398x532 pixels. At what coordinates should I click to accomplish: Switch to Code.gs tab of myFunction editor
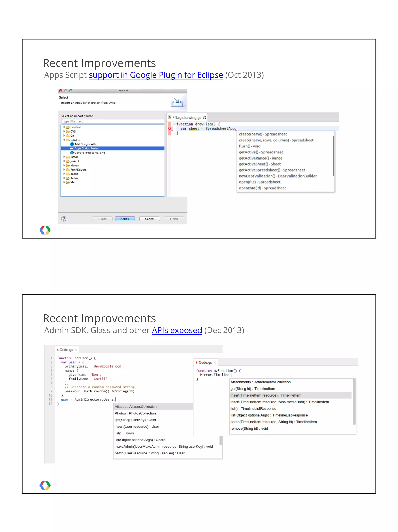(x=205, y=362)
